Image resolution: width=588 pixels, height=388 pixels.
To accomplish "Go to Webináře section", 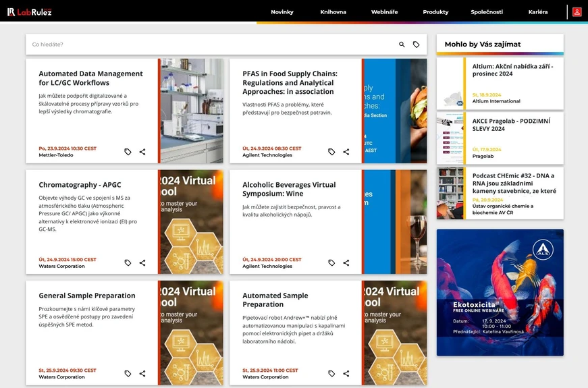I will (384, 12).
